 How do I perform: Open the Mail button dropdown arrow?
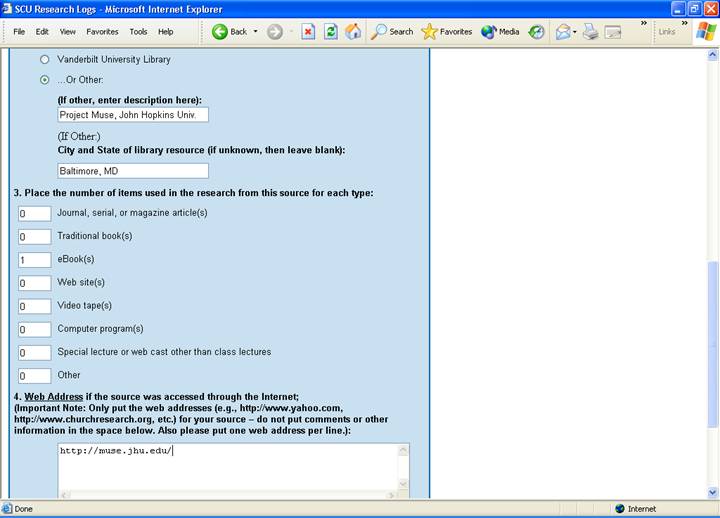click(575, 32)
